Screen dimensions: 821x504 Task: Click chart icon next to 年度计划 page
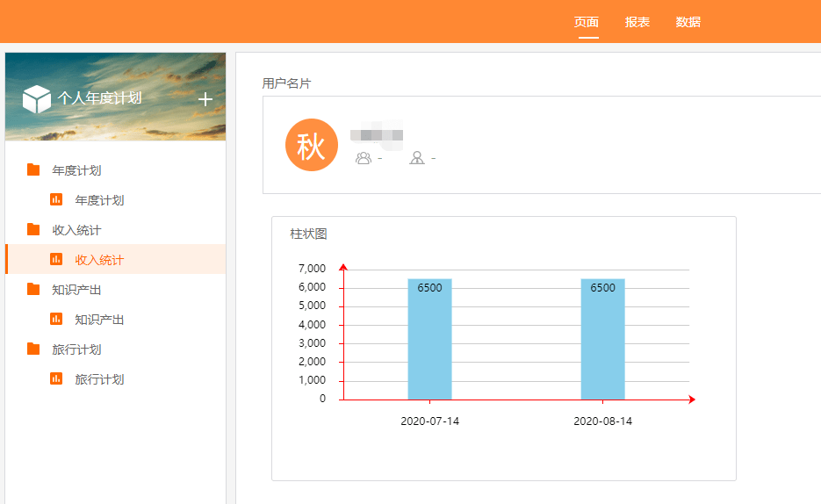point(56,200)
